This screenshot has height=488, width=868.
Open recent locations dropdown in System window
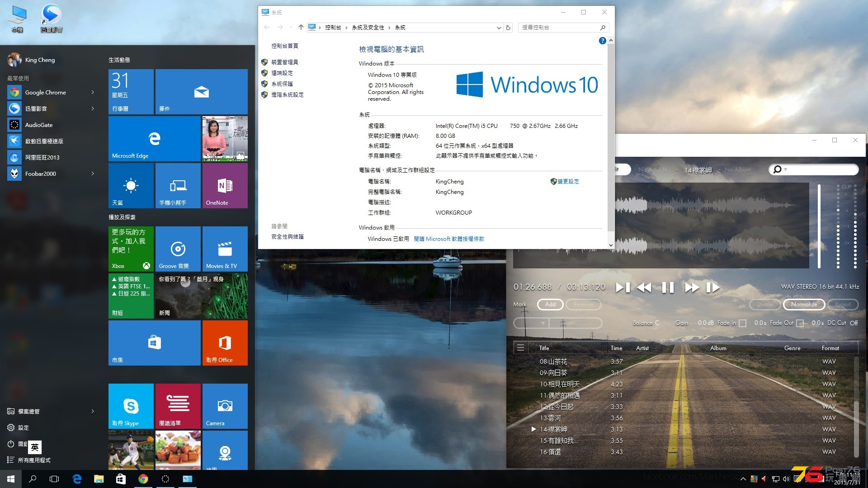[291, 28]
